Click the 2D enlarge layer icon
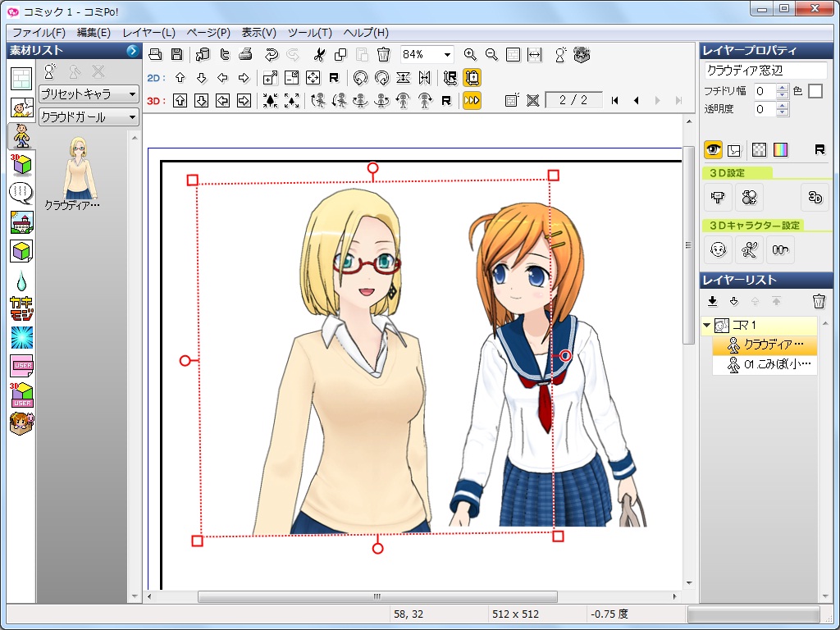Screen dimensions: 840x630 coord(270,78)
